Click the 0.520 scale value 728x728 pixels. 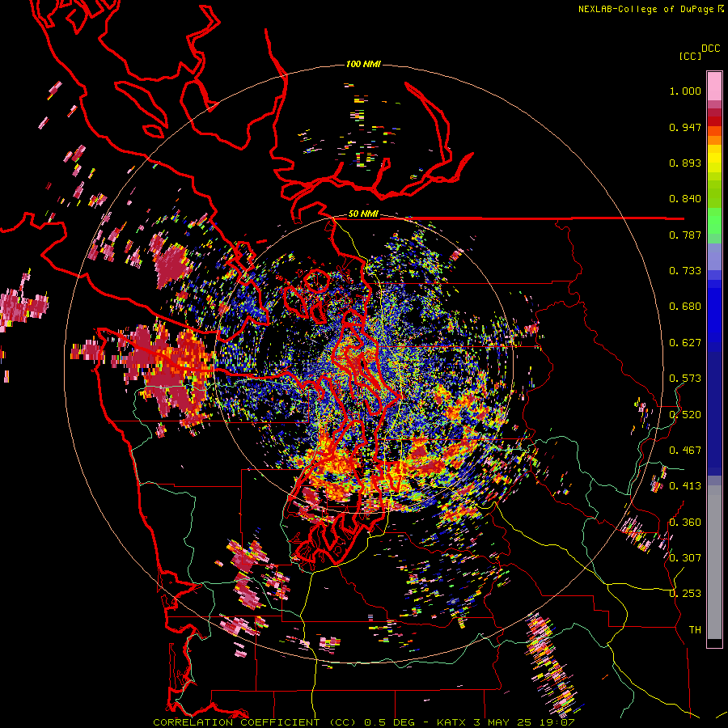click(685, 415)
